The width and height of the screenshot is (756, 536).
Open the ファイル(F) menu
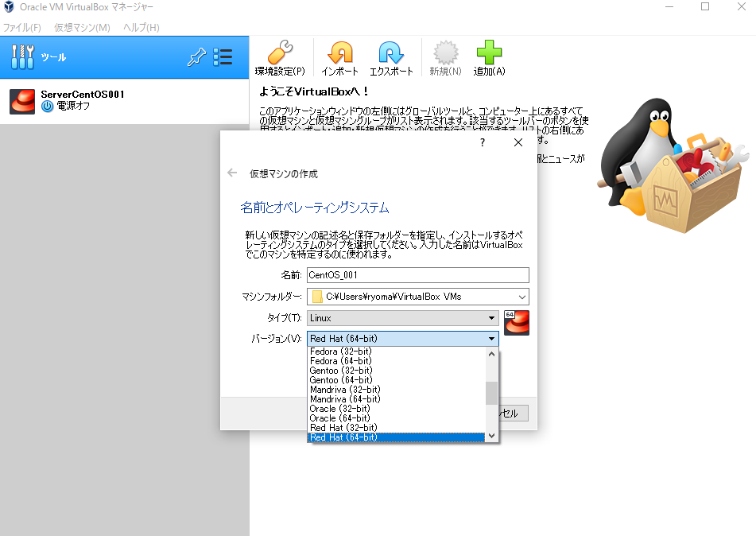point(22,28)
